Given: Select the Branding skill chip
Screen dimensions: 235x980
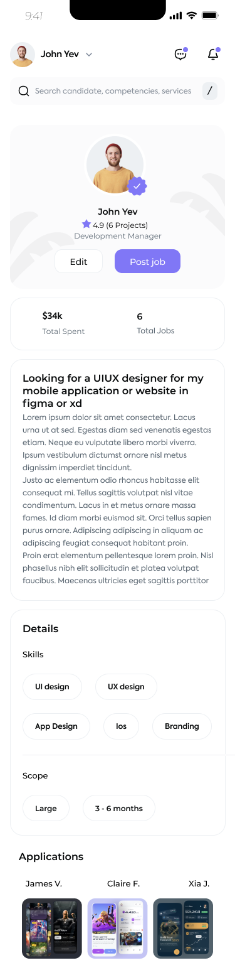Looking at the screenshot, I should (x=182, y=726).
